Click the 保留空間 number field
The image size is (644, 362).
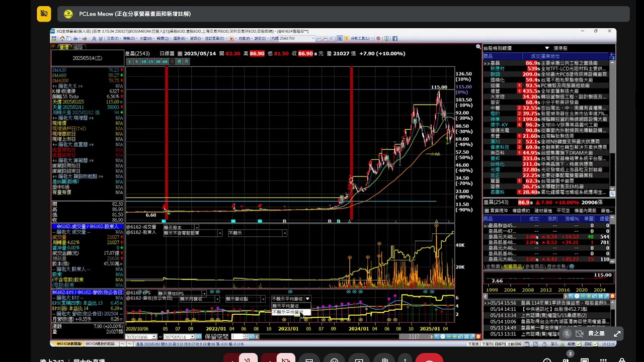tap(238, 336)
